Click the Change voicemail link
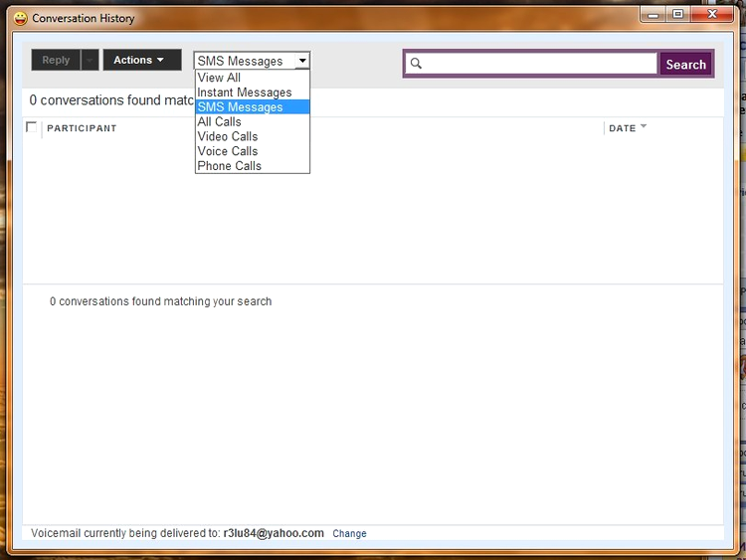This screenshot has width=746, height=560. (x=349, y=533)
